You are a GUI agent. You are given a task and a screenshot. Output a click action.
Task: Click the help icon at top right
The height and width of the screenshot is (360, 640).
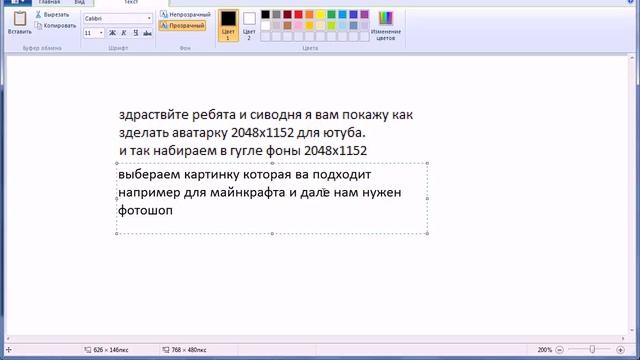click(x=631, y=2)
